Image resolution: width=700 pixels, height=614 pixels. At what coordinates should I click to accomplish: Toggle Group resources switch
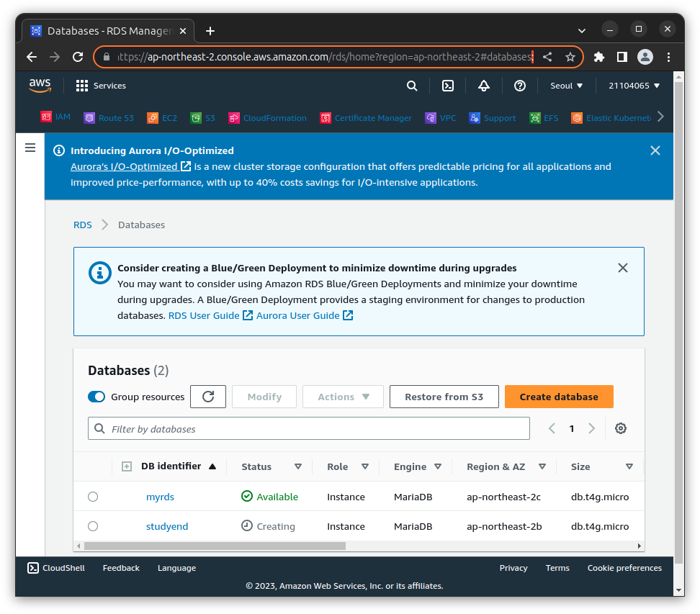[x=97, y=397]
